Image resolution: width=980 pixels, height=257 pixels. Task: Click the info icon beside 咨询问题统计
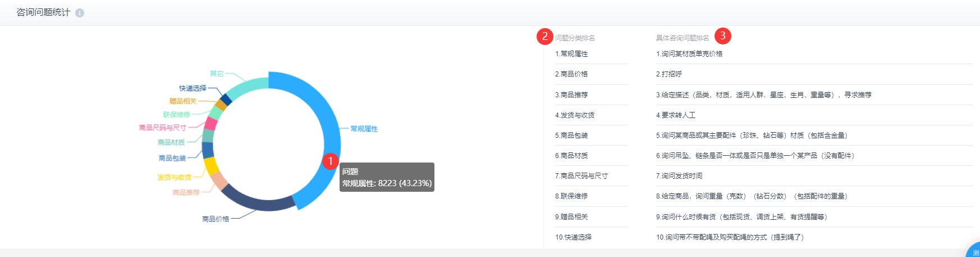[80, 13]
